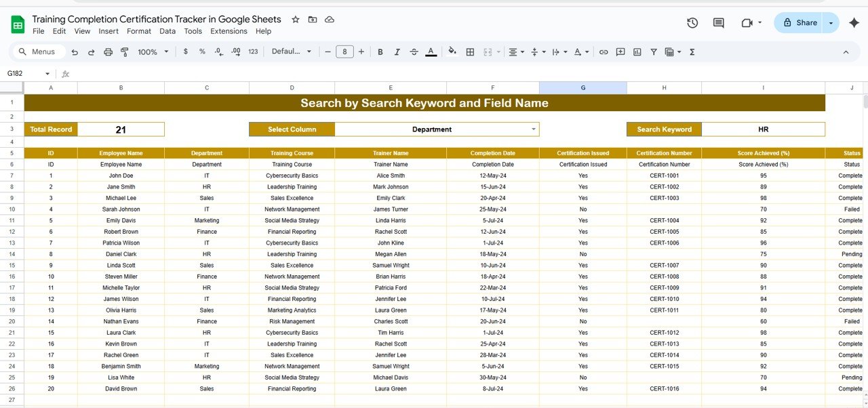This screenshot has height=408, width=868.
Task: Open the Borders tool
Action: pyautogui.click(x=470, y=52)
